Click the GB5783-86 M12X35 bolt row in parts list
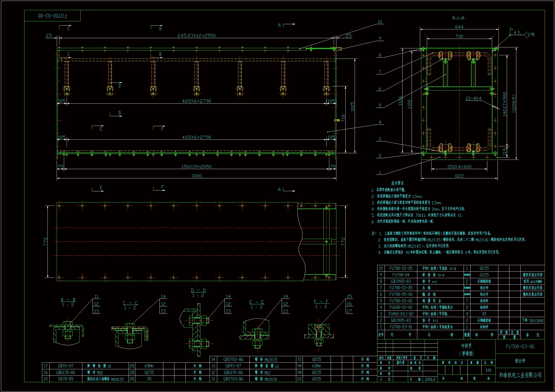Screen dimensions: 555x392 (266, 360)
